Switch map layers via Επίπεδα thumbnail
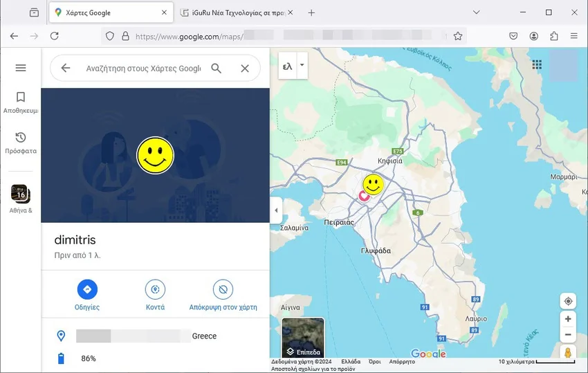This screenshot has height=373, width=588. pos(303,338)
